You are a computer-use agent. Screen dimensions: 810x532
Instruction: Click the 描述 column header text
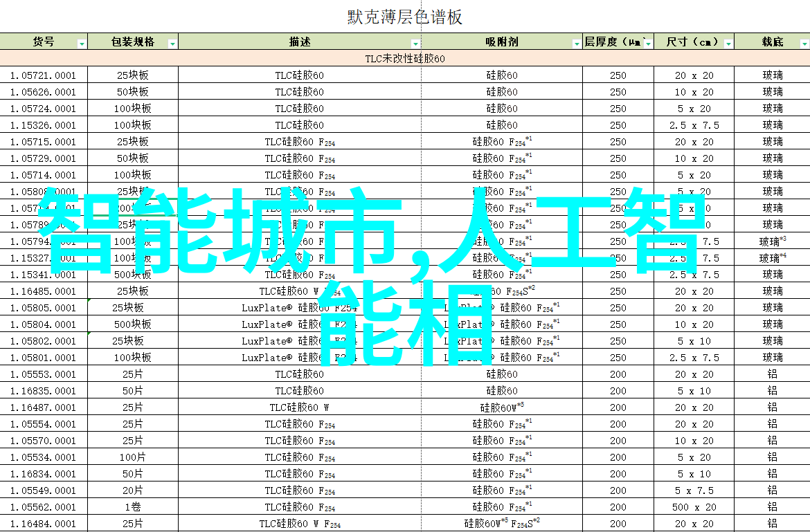(299, 42)
